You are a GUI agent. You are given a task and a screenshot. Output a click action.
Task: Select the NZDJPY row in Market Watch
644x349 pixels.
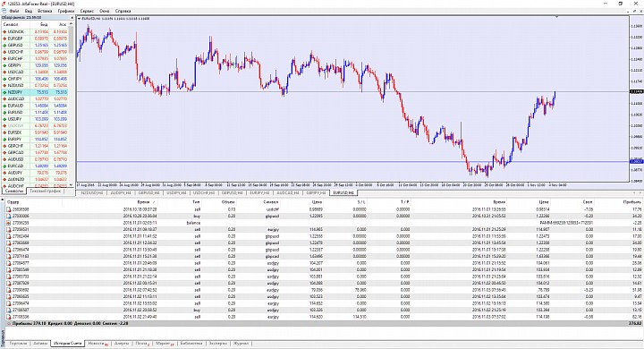pos(35,92)
